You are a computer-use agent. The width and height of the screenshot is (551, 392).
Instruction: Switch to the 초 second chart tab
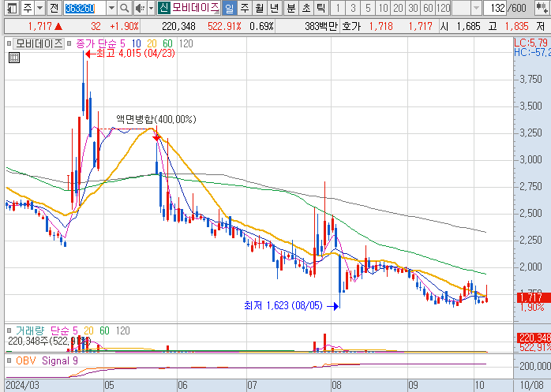tap(306, 8)
